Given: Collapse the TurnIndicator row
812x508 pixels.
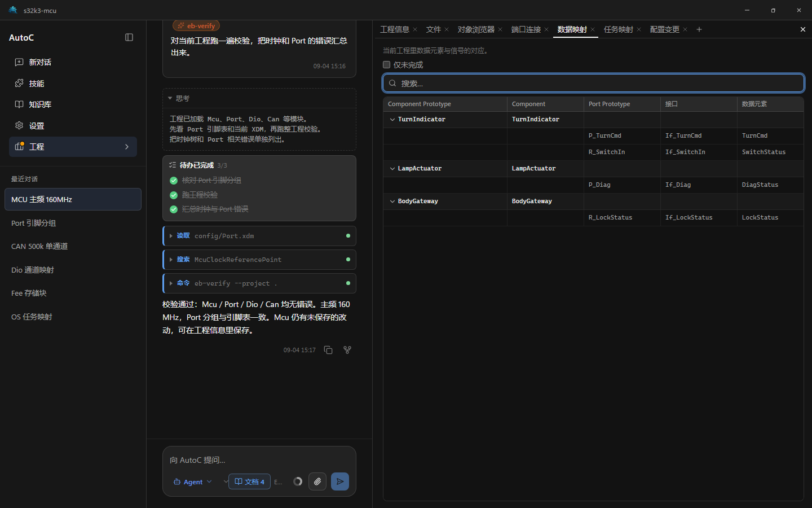Looking at the screenshot, I should [392, 120].
